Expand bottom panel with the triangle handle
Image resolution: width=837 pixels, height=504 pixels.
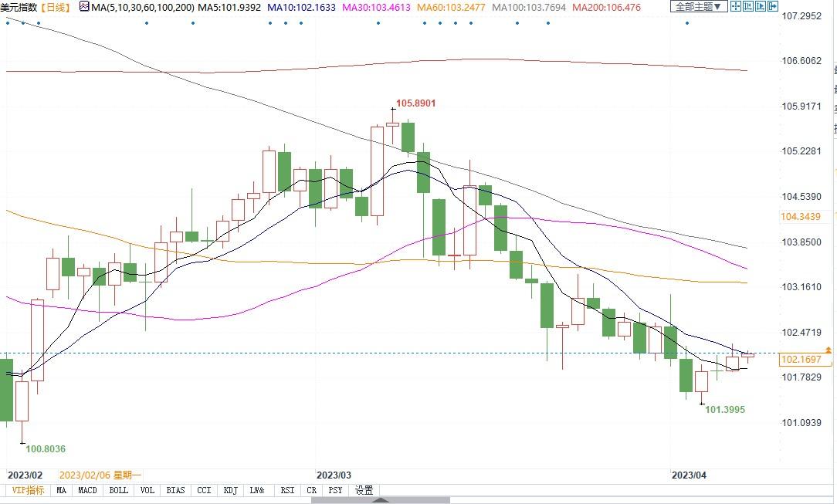click(x=380, y=499)
